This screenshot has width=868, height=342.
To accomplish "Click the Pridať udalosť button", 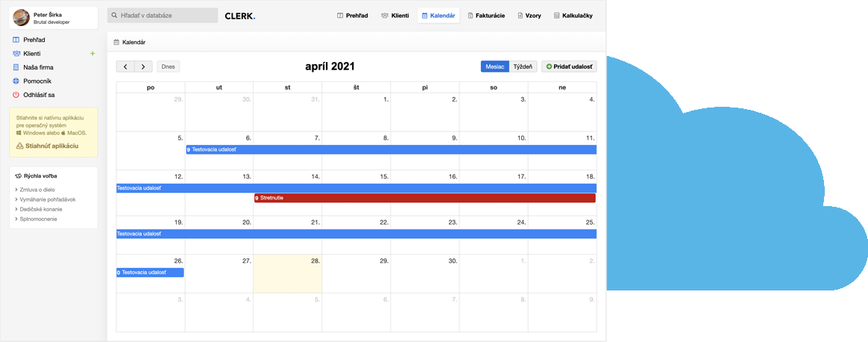I will pyautogui.click(x=569, y=66).
